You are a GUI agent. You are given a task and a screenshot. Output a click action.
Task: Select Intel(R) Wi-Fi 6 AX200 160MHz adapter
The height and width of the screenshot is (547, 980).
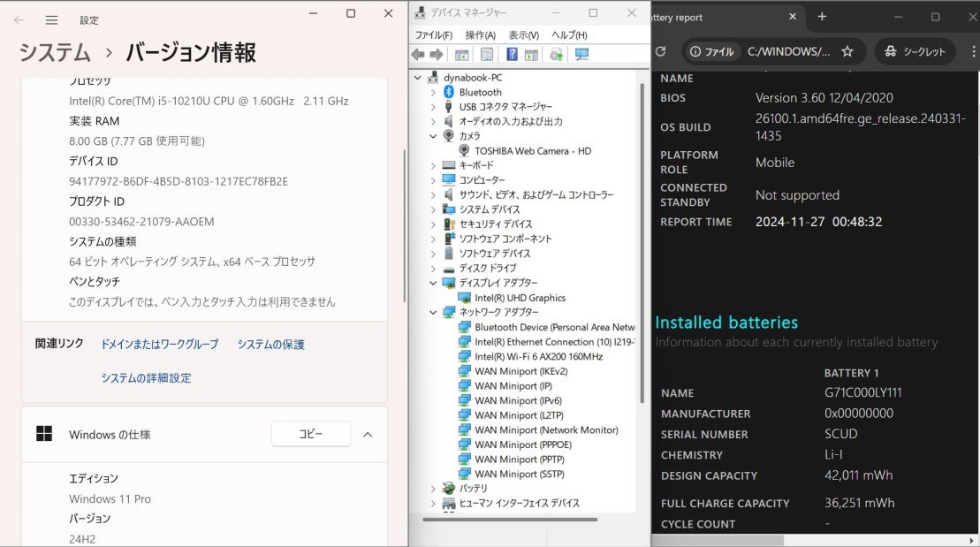pos(539,356)
